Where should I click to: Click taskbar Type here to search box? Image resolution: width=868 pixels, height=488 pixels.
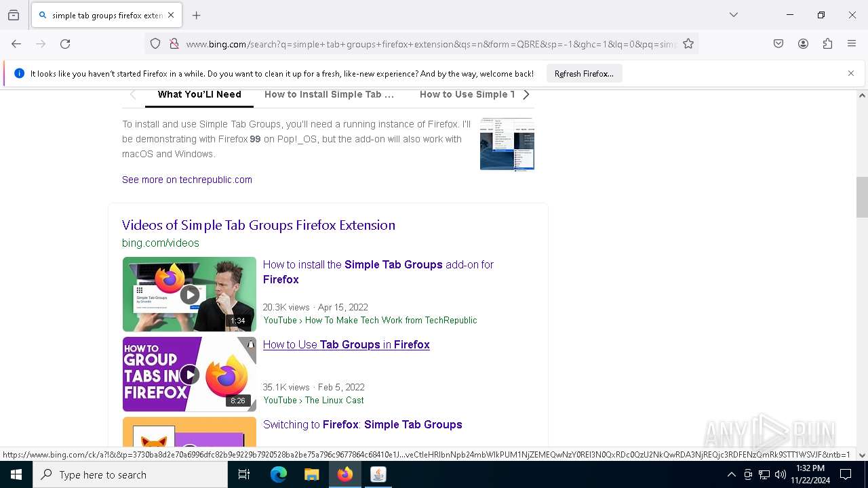coord(130,474)
